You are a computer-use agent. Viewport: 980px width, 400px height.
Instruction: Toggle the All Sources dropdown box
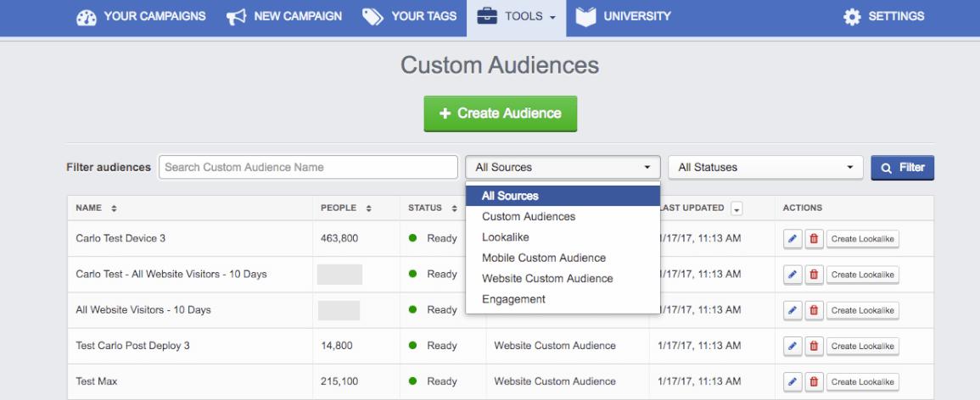coord(563,167)
